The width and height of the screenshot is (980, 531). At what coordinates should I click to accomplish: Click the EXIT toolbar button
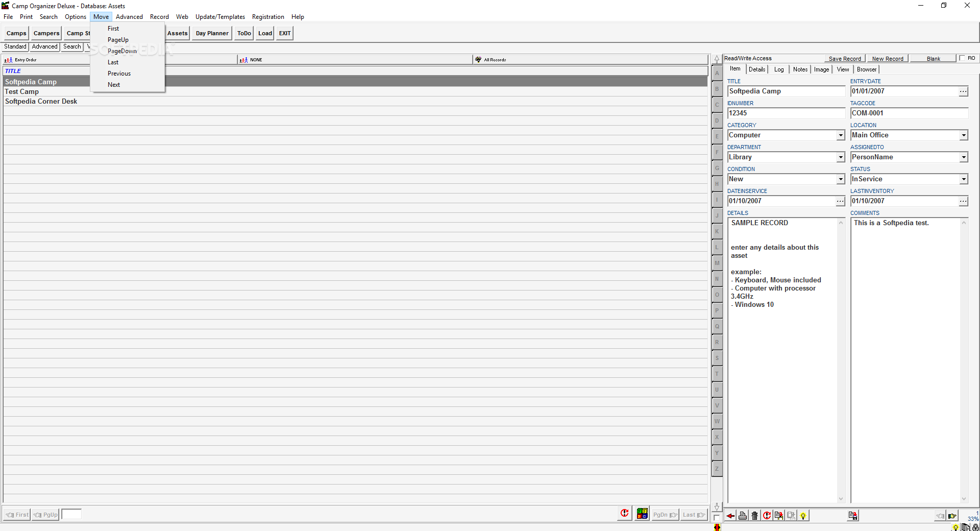coord(285,33)
